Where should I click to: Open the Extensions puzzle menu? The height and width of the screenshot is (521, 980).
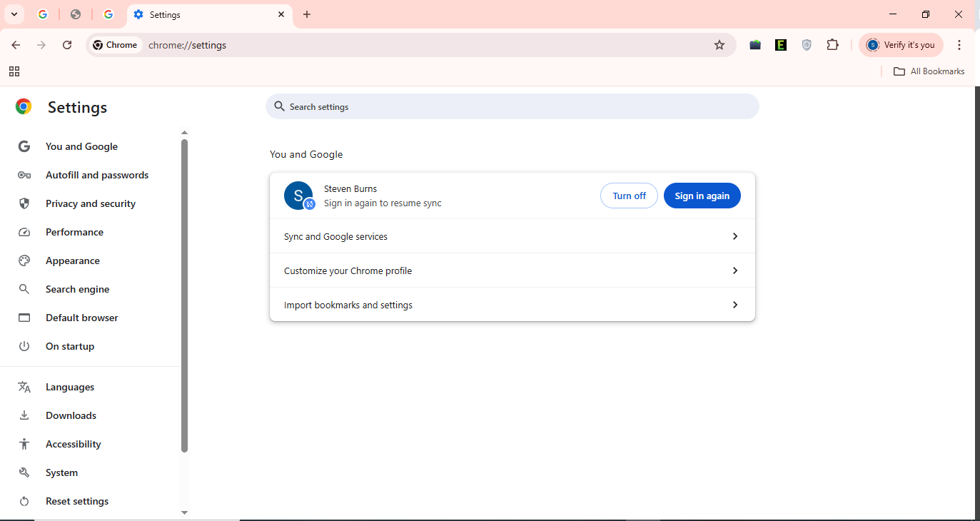tap(832, 45)
